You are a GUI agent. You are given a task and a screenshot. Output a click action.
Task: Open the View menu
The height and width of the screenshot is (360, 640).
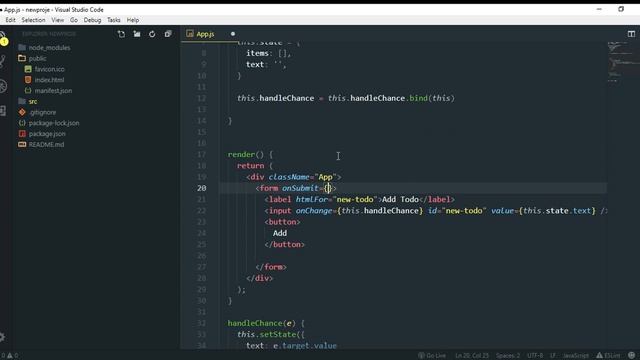[x=58, y=20]
